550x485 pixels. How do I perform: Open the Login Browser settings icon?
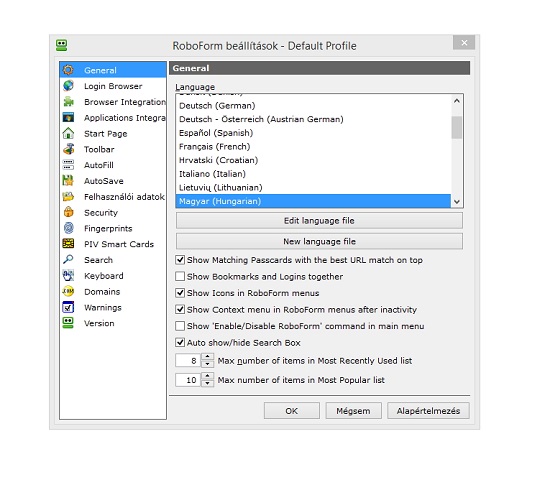click(68, 86)
